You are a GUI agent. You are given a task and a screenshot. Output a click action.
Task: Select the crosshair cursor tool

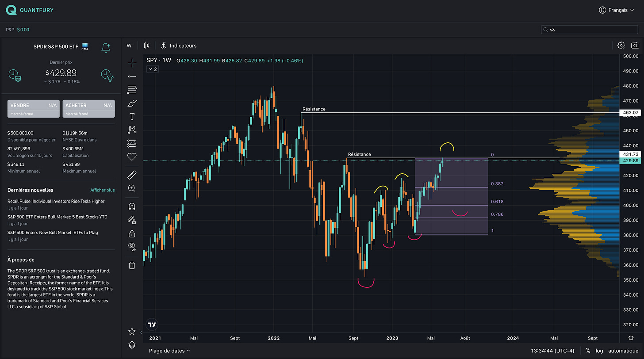tap(132, 63)
